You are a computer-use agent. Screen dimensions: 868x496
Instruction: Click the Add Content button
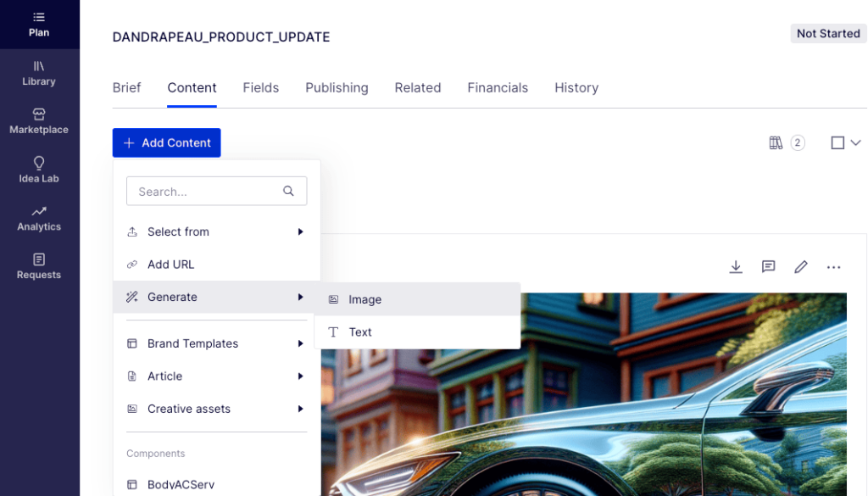(167, 142)
